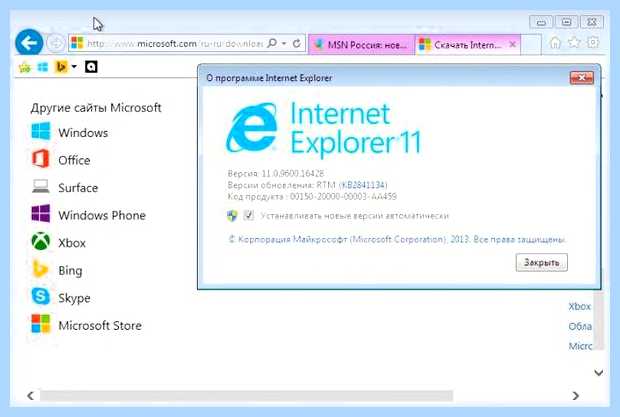Click the yellow Bing icon in the site list

(x=41, y=269)
